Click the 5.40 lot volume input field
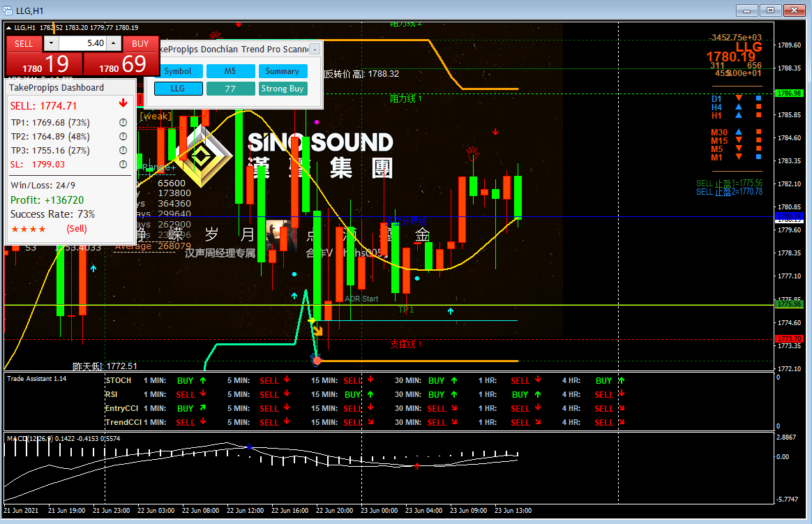 [83, 43]
